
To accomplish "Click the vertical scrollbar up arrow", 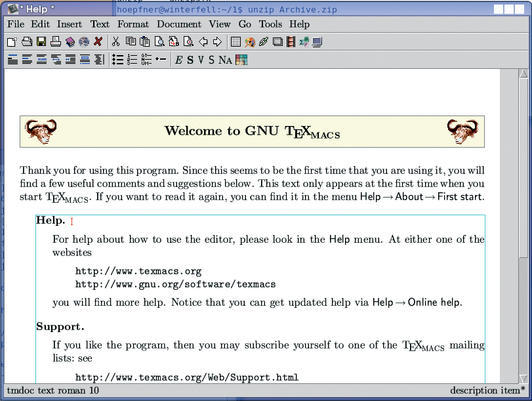I will pos(523,74).
